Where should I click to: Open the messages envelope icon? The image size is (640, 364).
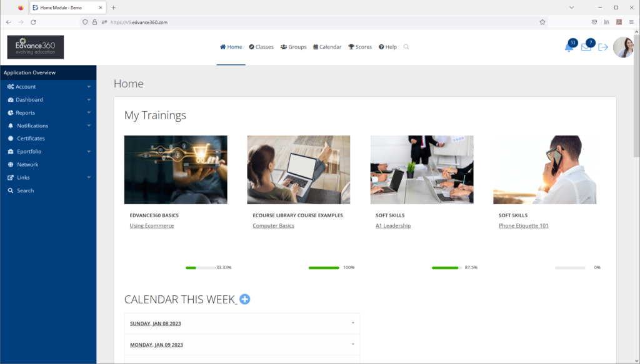(586, 47)
